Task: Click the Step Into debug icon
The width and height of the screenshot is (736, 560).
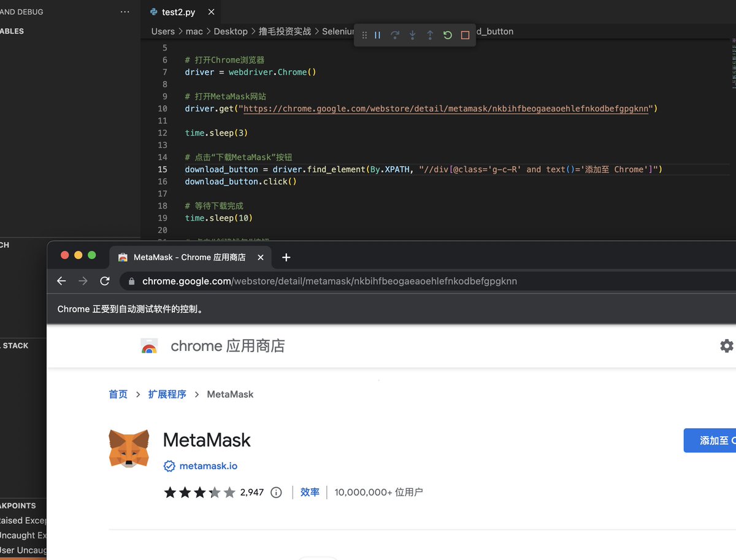Action: click(412, 36)
